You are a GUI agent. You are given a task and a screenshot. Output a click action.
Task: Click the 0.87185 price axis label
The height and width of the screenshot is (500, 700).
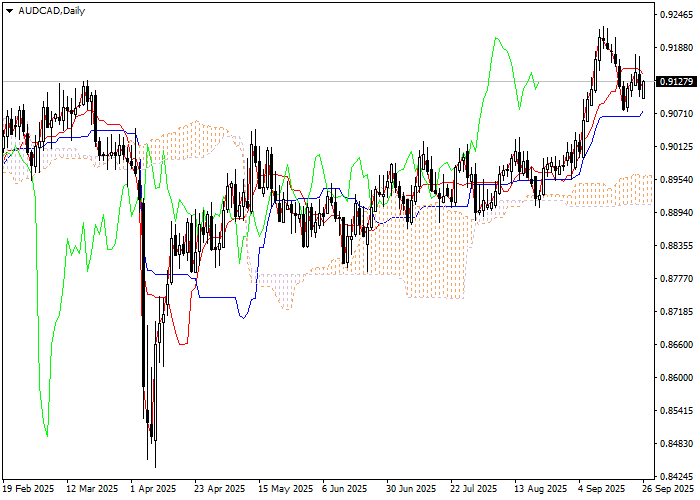[676, 312]
